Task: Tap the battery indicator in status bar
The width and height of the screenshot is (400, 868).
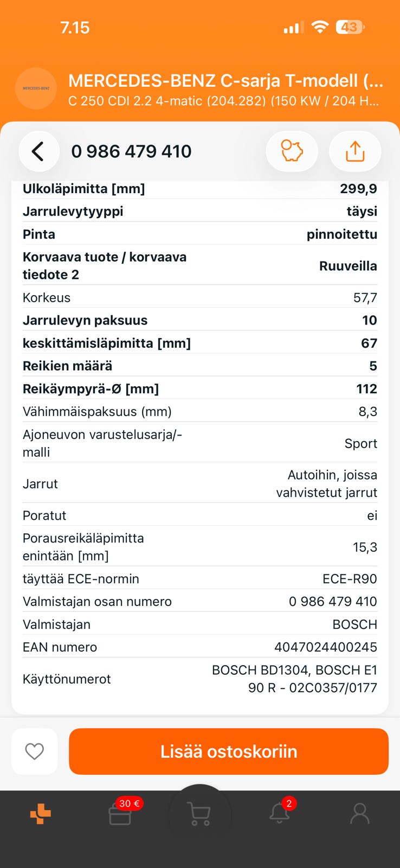Action: pyautogui.click(x=350, y=27)
